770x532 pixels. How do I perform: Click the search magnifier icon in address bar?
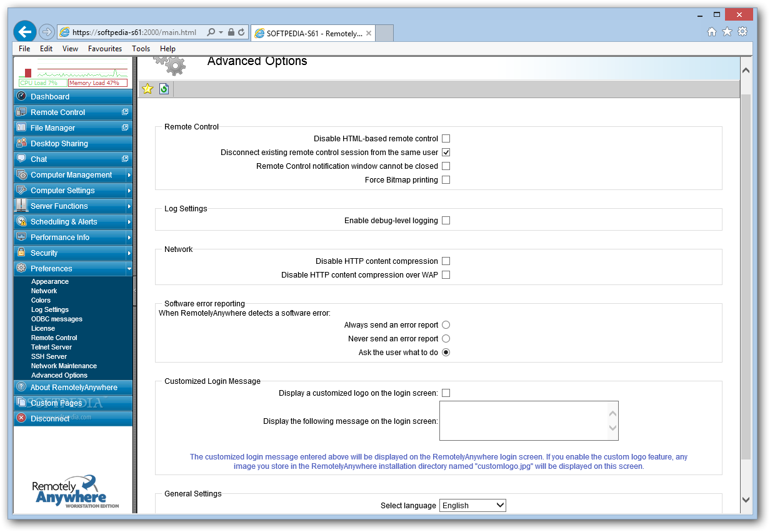pos(211,33)
